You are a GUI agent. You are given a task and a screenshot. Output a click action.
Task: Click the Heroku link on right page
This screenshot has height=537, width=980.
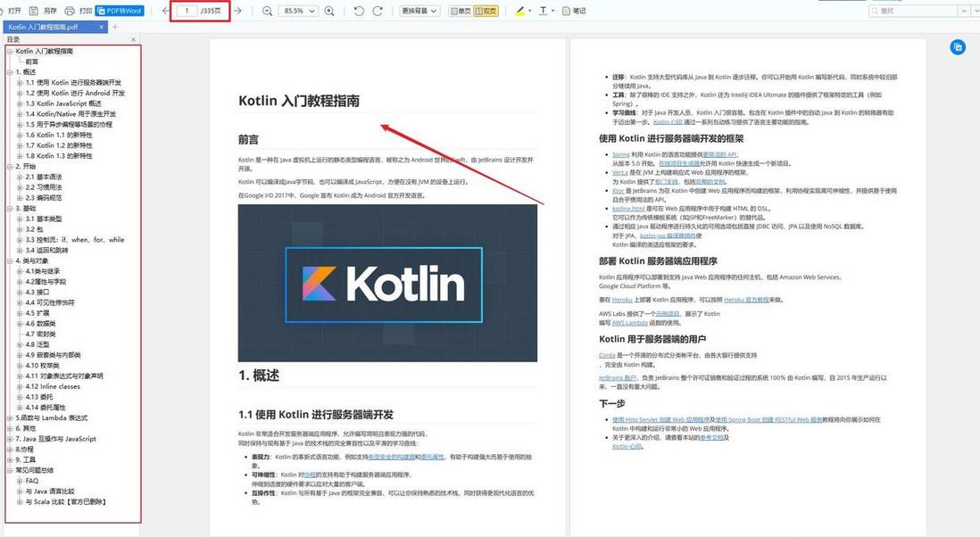pyautogui.click(x=622, y=300)
